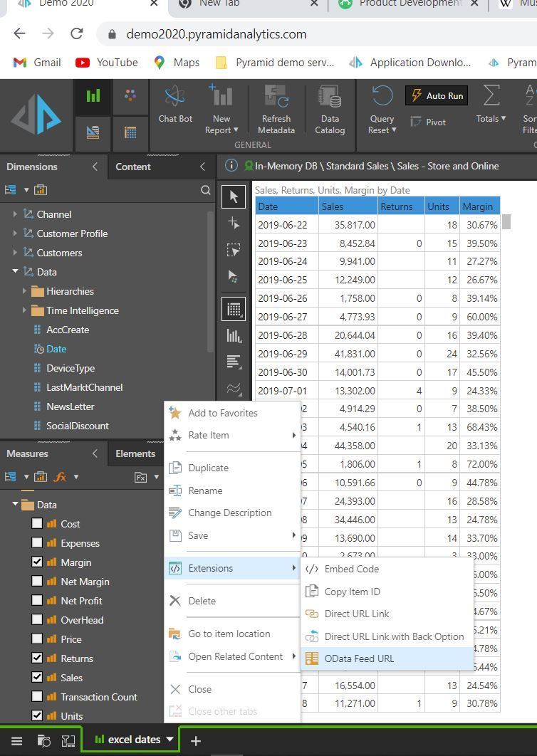Collapse the Data dimension node
Image resolution: width=537 pixels, height=756 pixels.
point(15,271)
